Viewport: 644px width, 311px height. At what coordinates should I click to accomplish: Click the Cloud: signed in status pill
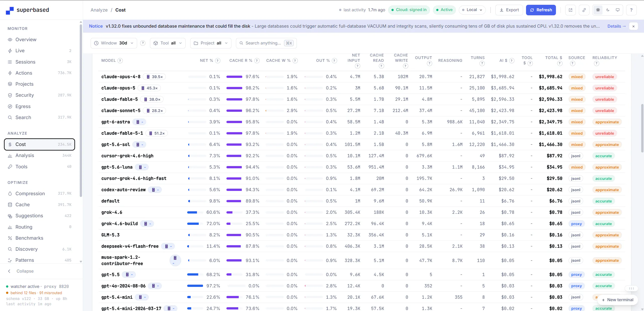(x=409, y=10)
